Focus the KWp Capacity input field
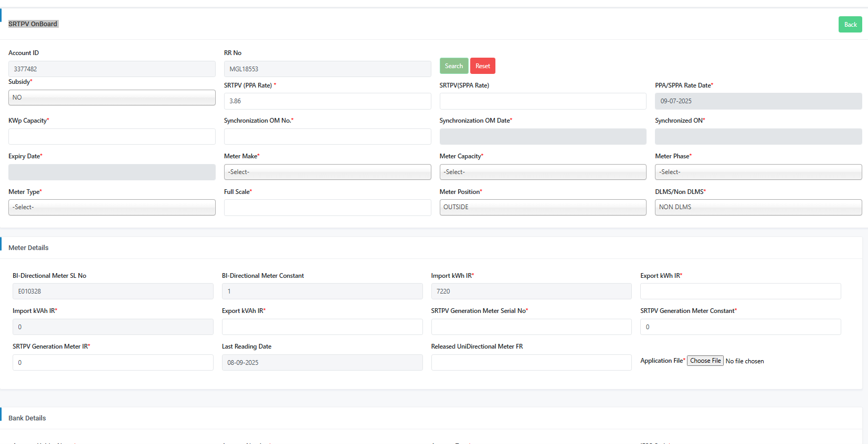 click(112, 137)
